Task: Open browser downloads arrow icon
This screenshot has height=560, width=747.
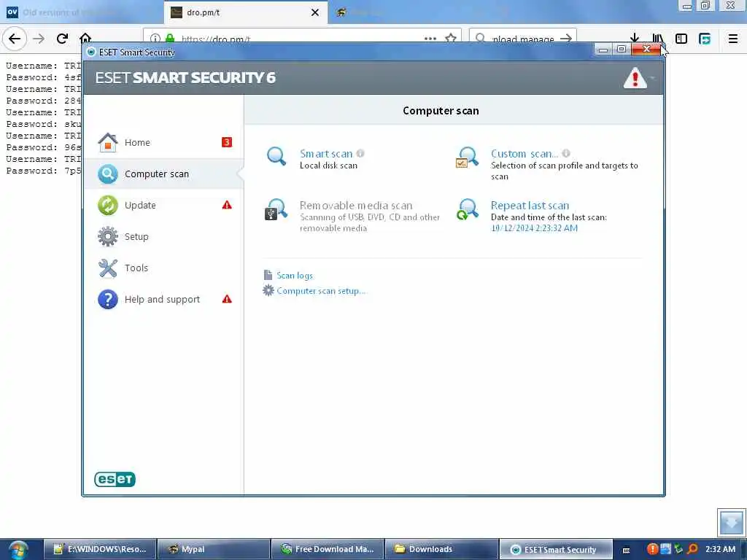Action: 634,39
